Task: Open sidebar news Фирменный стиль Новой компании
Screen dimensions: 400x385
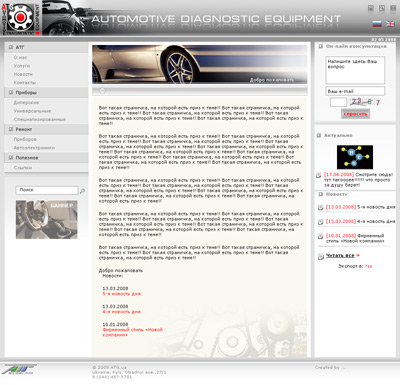Action: tap(355, 238)
